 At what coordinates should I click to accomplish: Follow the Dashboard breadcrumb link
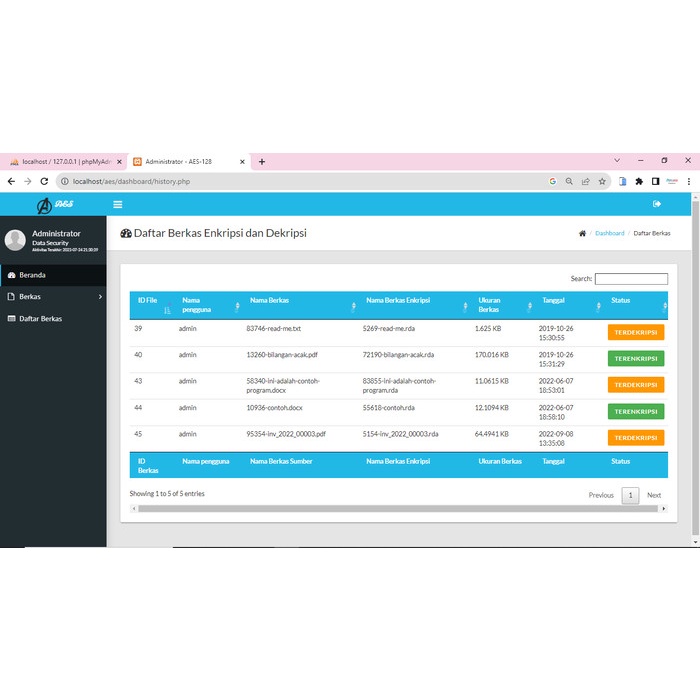(609, 233)
